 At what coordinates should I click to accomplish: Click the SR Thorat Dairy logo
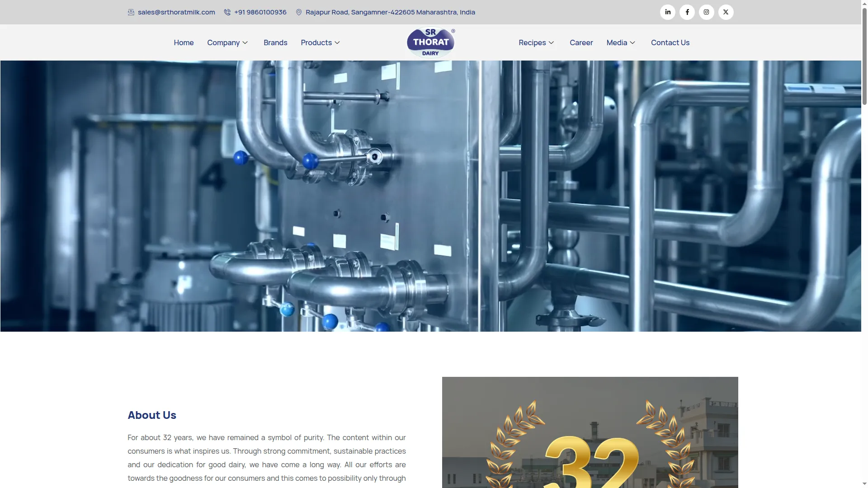pyautogui.click(x=431, y=42)
